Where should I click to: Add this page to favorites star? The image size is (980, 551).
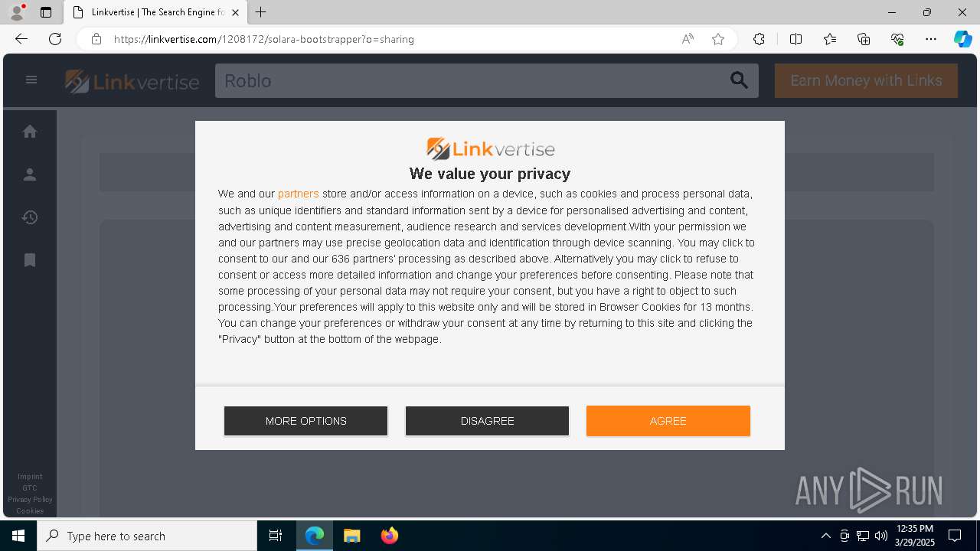click(x=718, y=39)
